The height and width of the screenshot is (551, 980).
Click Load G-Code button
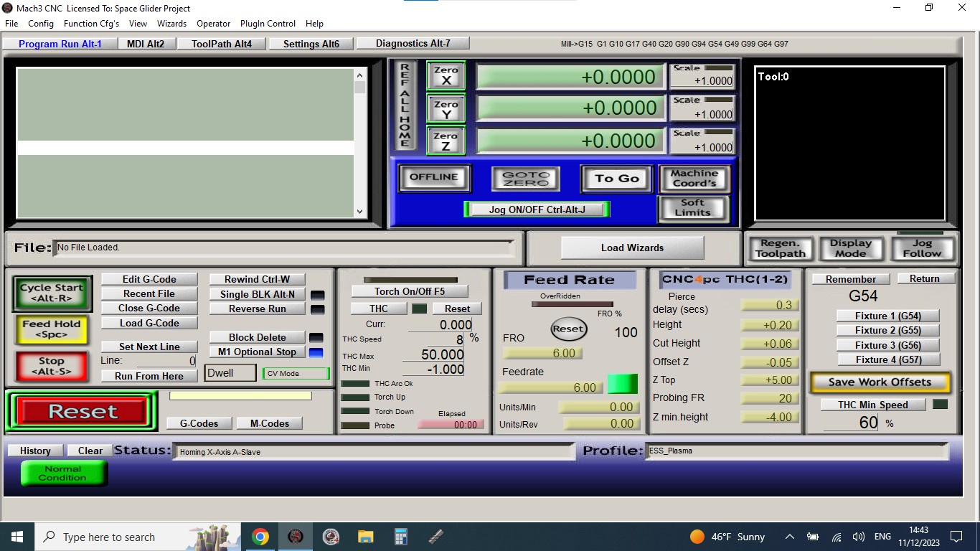[149, 323]
